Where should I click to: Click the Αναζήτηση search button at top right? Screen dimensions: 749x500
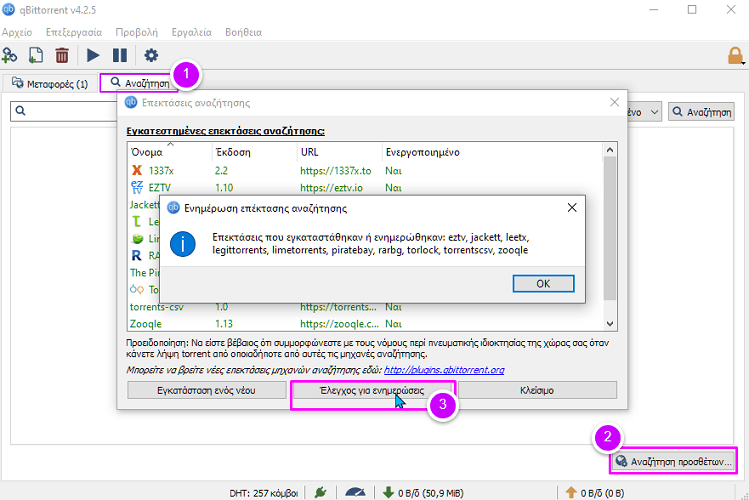(701, 112)
